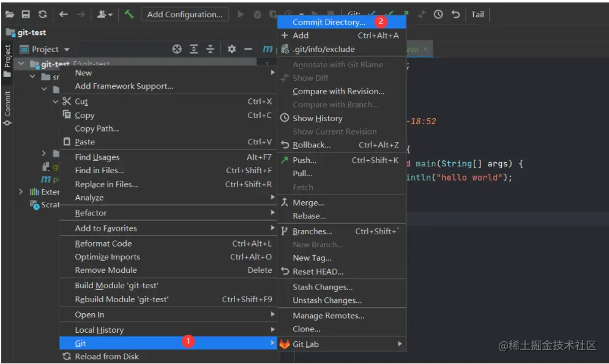Open Manage Remotes...

coord(342,316)
